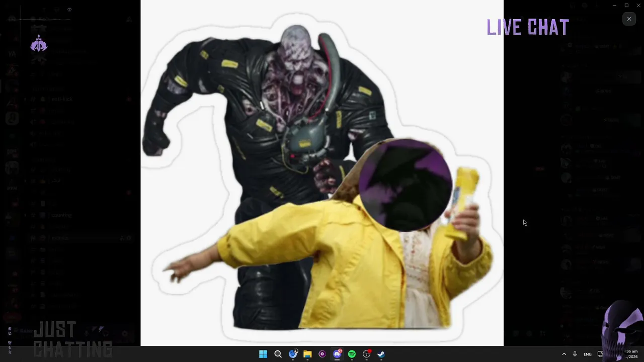Open File Explorer from the taskbar

tap(307, 354)
